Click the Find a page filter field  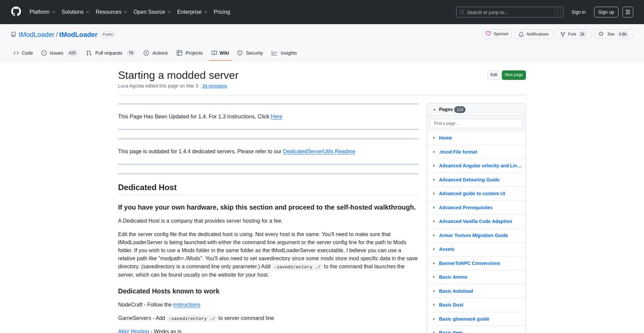coord(476,124)
